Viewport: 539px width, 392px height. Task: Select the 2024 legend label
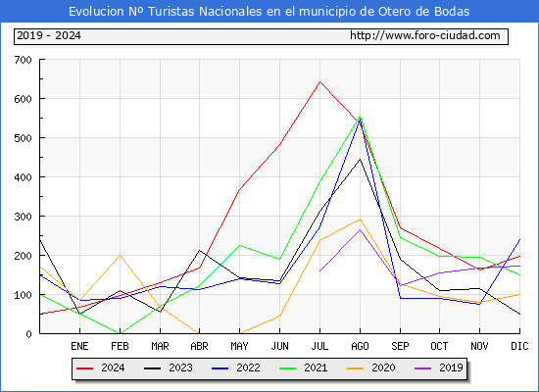point(113,367)
